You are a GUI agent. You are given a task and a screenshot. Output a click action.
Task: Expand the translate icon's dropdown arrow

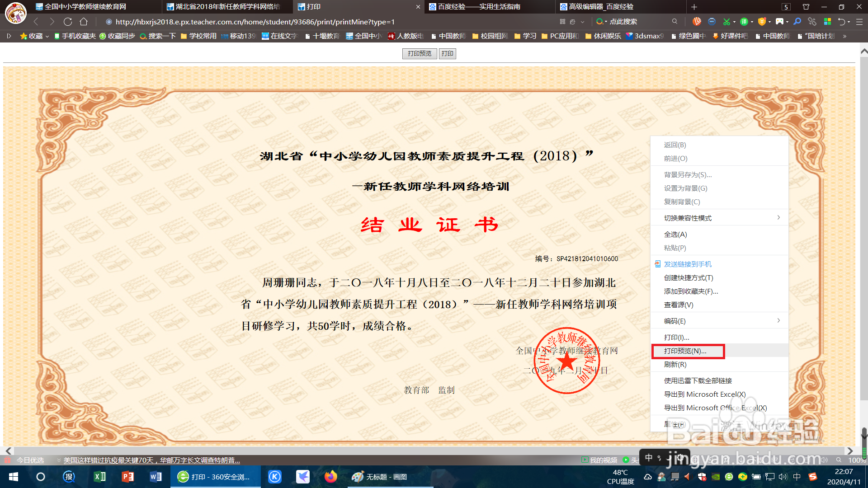coord(752,22)
